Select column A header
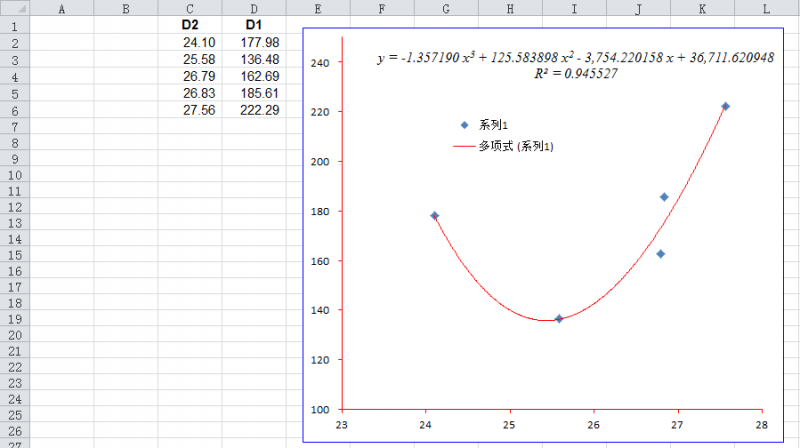 click(x=62, y=8)
